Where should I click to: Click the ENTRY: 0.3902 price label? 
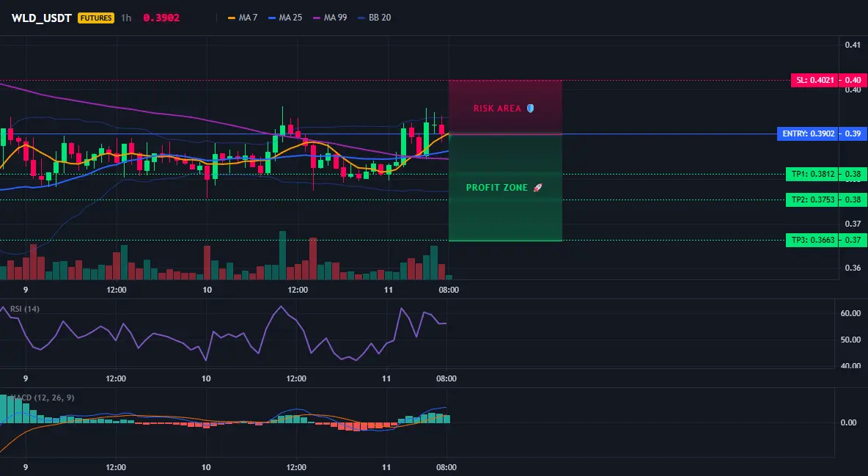tap(808, 133)
